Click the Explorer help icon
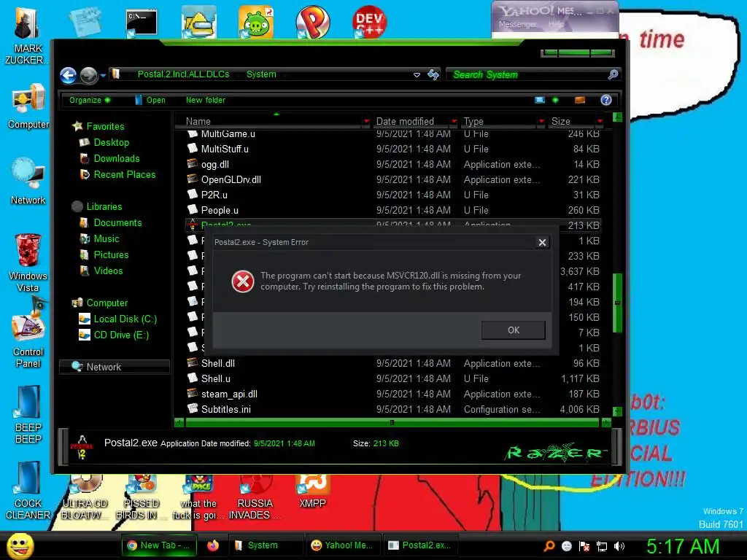The image size is (747, 560). 606,100
